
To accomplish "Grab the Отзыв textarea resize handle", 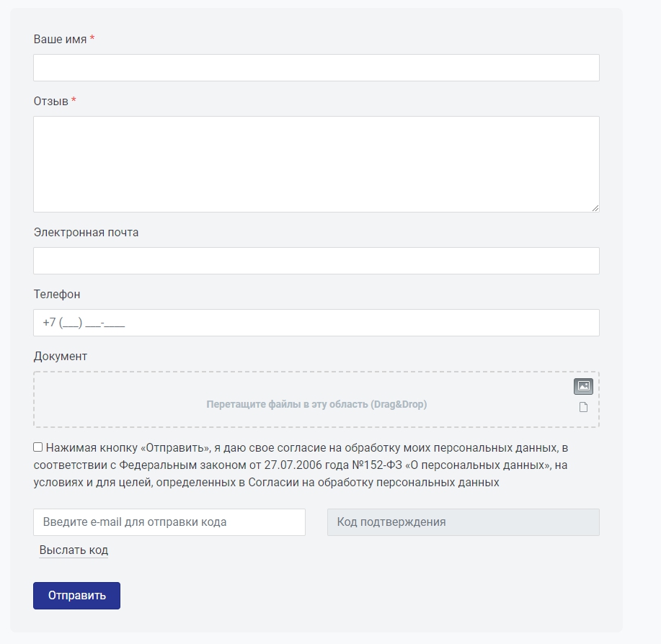I will pyautogui.click(x=595, y=207).
